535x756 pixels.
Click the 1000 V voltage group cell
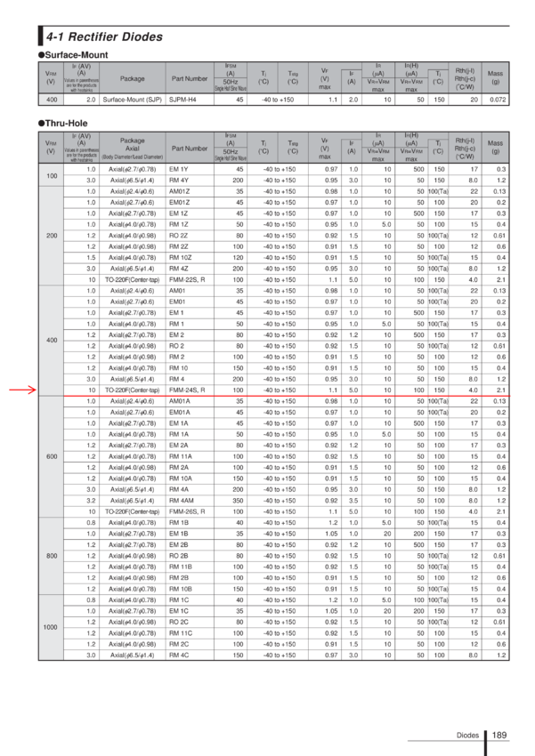[51, 627]
